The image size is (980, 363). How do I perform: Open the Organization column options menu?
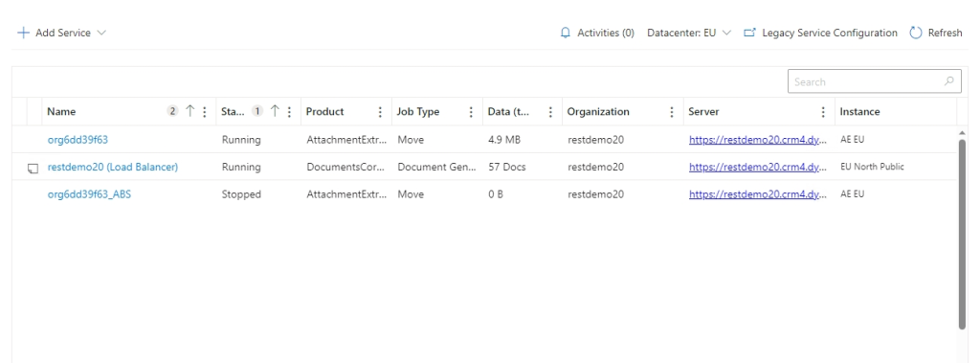[672, 112]
